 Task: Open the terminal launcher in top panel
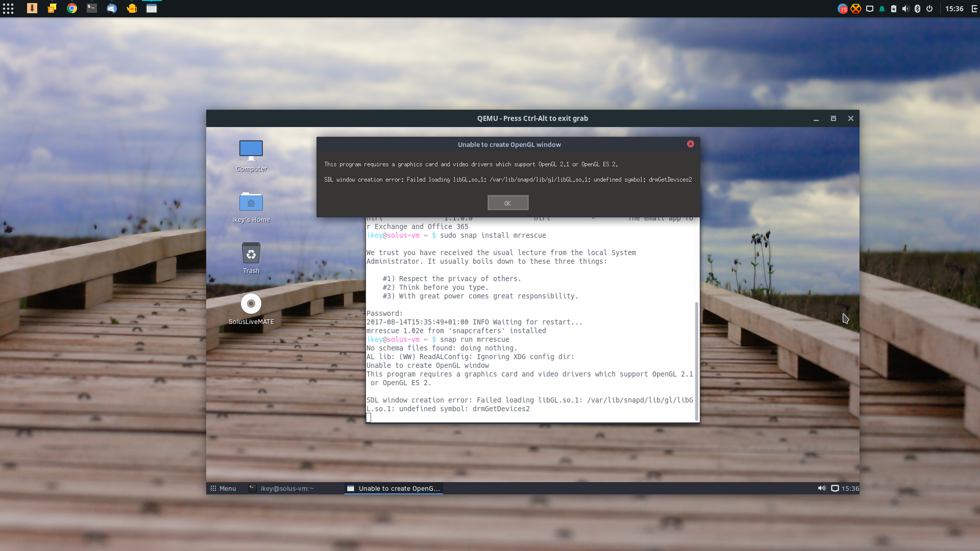pyautogui.click(x=92, y=8)
